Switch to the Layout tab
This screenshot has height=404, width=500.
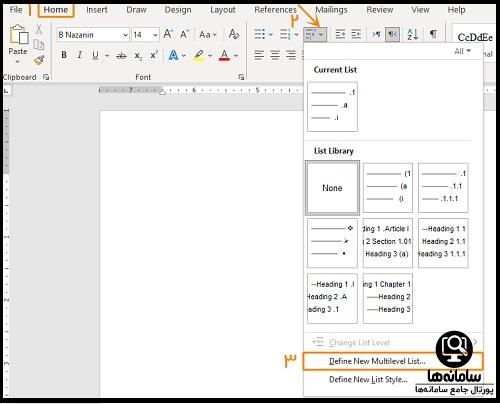(223, 10)
